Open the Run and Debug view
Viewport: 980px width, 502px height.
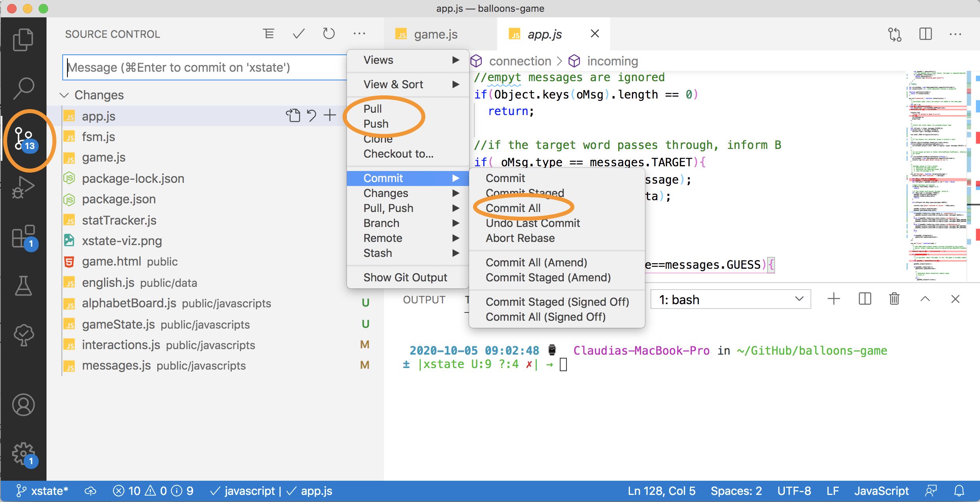(x=23, y=188)
